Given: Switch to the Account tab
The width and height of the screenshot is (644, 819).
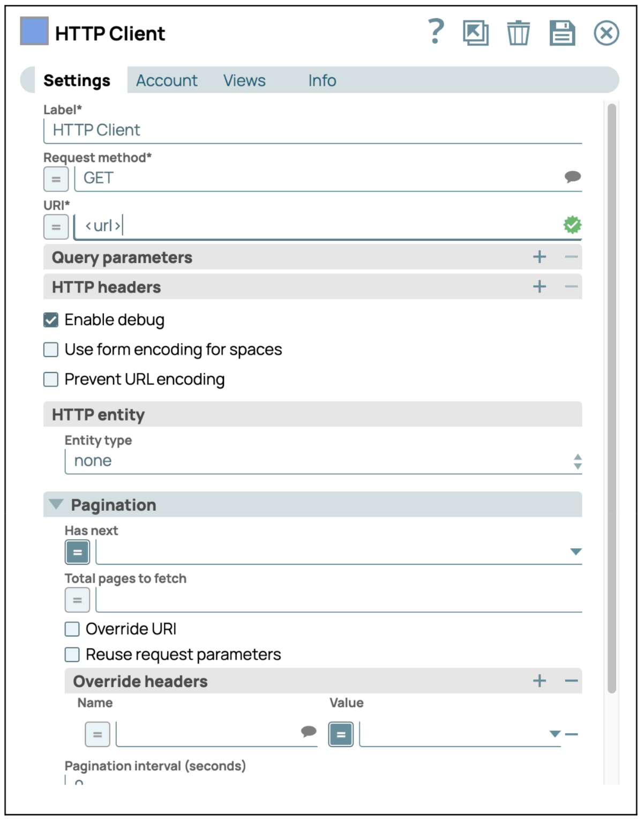Looking at the screenshot, I should [x=167, y=80].
